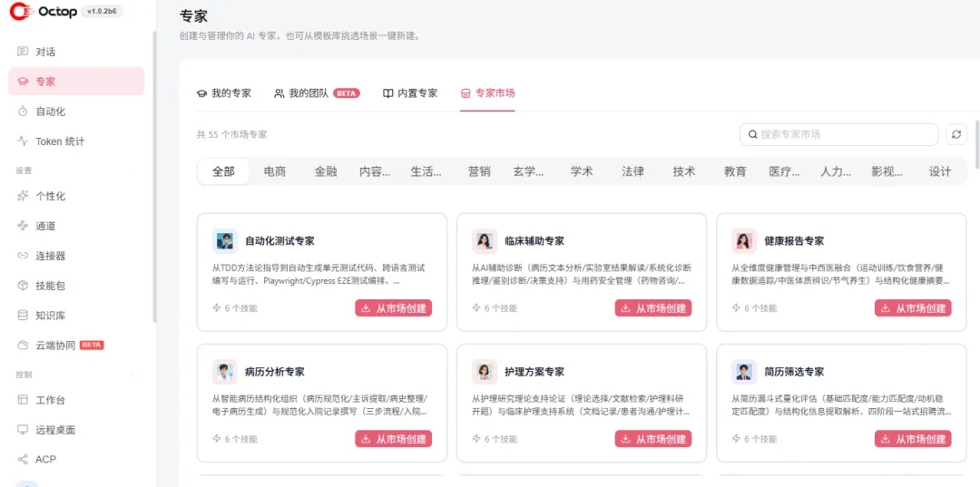
Task: Open 对话 in the sidebar
Action: pos(76,51)
